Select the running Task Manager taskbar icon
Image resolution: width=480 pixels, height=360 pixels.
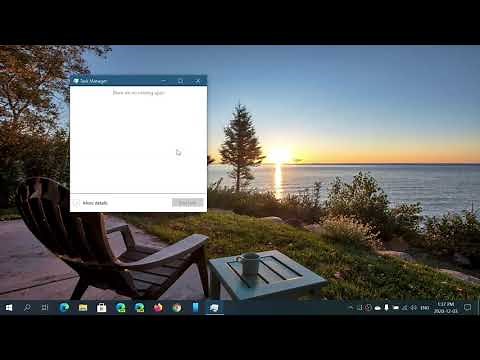[x=214, y=308]
